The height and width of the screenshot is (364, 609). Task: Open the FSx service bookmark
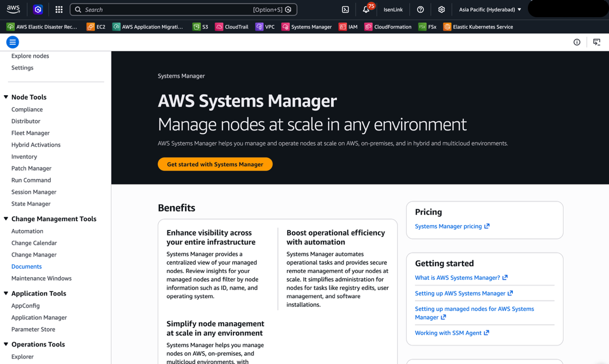point(428,27)
